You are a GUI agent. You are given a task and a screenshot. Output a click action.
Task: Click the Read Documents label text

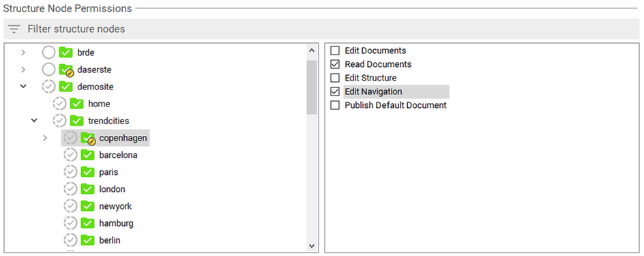pos(378,64)
